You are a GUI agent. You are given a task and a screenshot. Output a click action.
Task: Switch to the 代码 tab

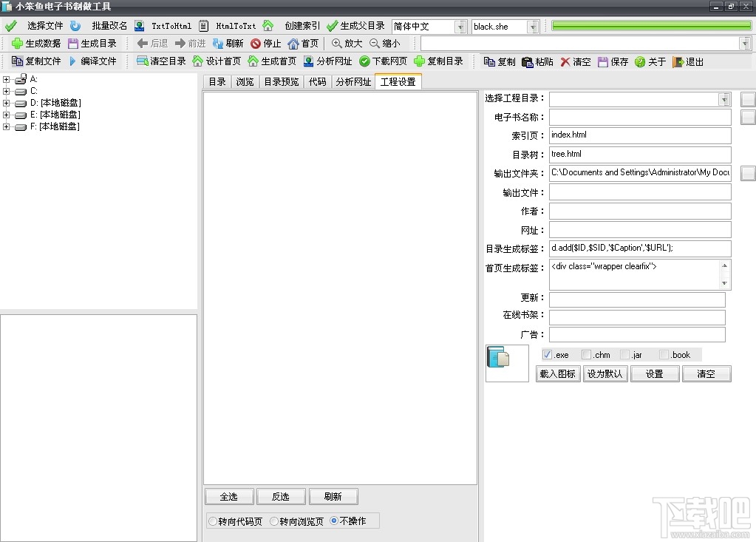pos(317,82)
